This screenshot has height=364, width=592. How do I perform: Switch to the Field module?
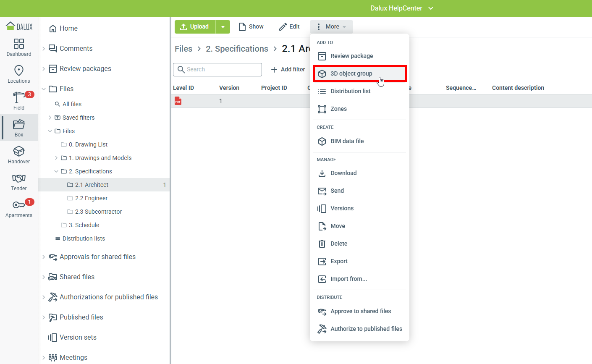[19, 101]
